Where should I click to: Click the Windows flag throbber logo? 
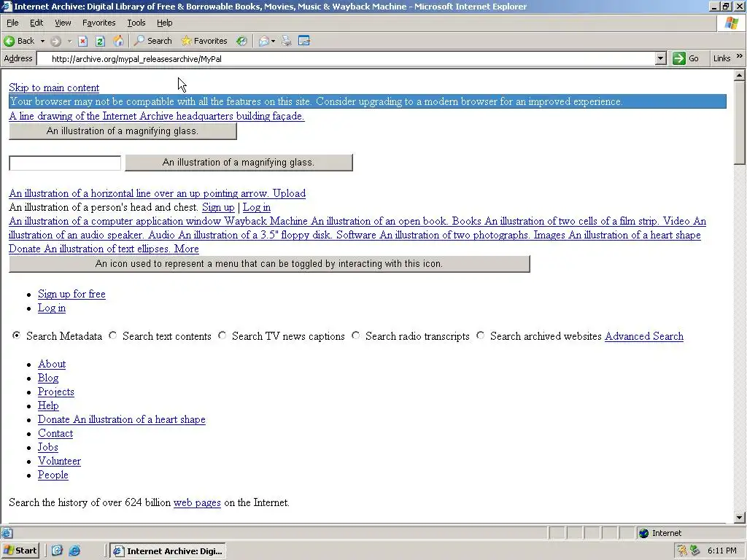click(731, 23)
